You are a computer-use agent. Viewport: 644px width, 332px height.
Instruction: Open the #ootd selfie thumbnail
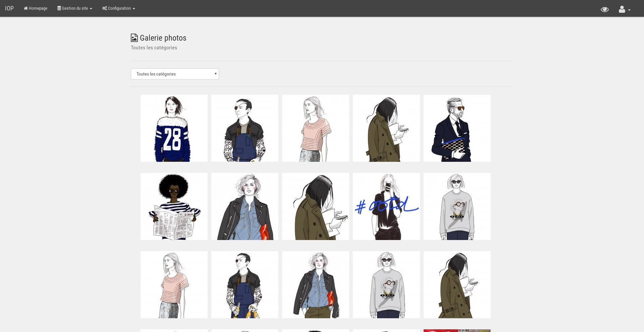386,206
